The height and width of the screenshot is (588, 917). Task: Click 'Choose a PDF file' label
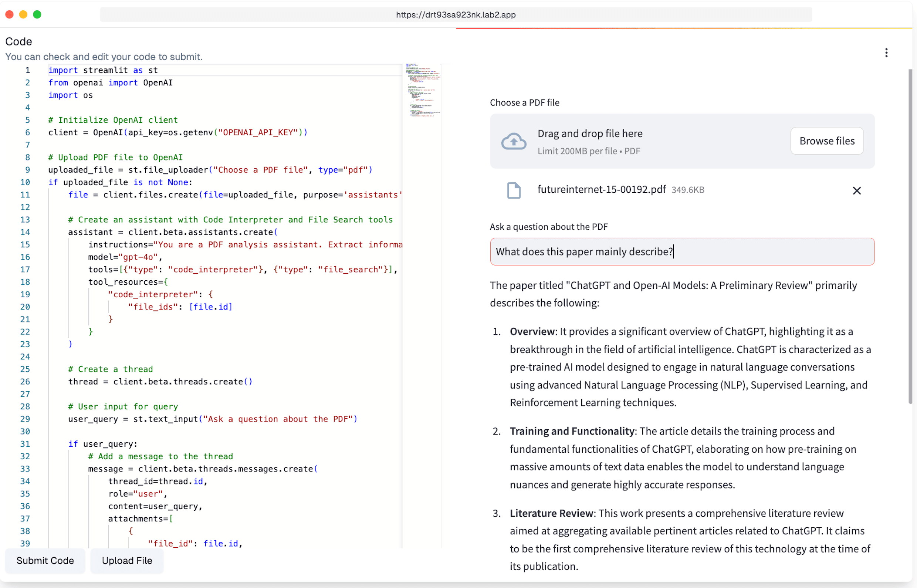click(525, 102)
